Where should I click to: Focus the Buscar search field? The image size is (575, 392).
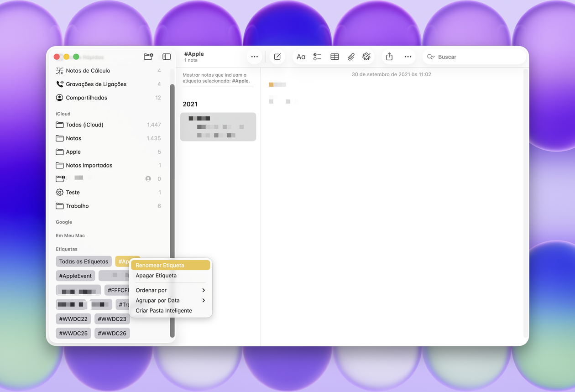pyautogui.click(x=475, y=57)
